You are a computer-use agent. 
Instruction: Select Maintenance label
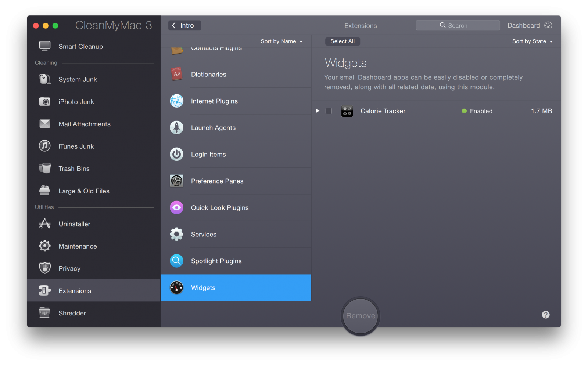click(78, 246)
